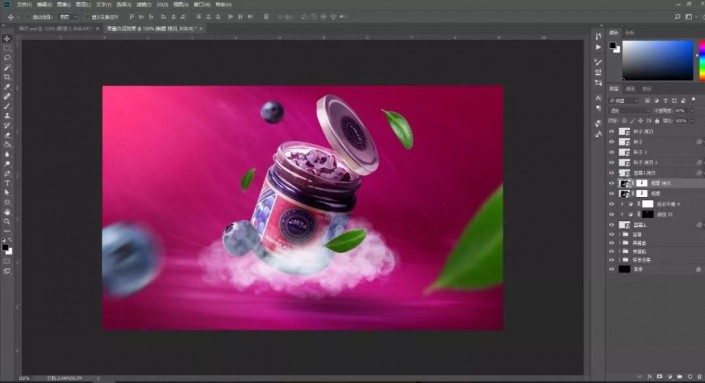Hide the first folder group in the Layers panel
705x383 pixels.
(611, 235)
